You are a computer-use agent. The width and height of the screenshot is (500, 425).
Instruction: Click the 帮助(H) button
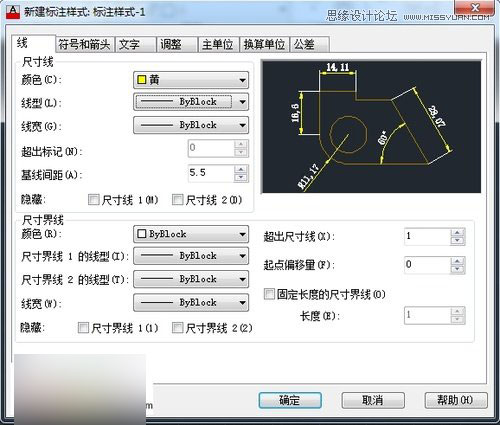tap(456, 400)
